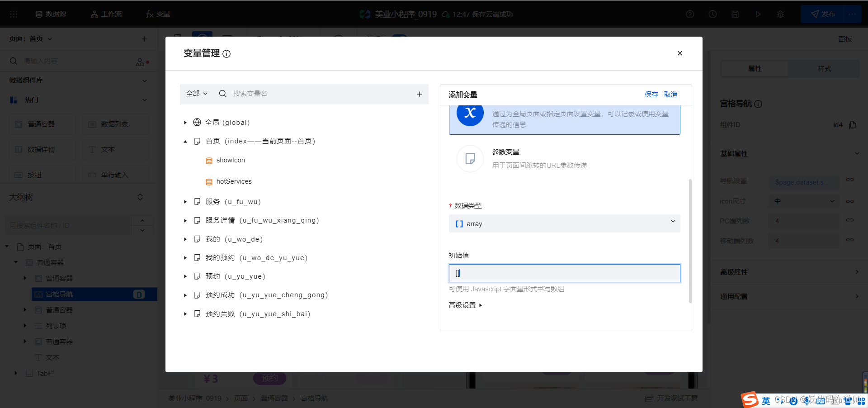This screenshot has height=408, width=868.
Task: Close the 变量管理 dialog
Action: pyautogui.click(x=679, y=53)
